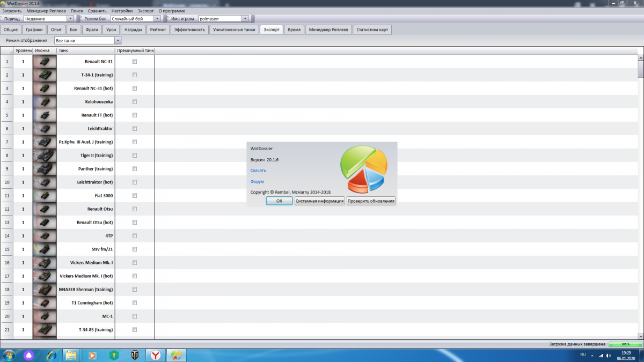Sort by the Премиумный танк column header
This screenshot has height=362, width=644.
[135, 50]
